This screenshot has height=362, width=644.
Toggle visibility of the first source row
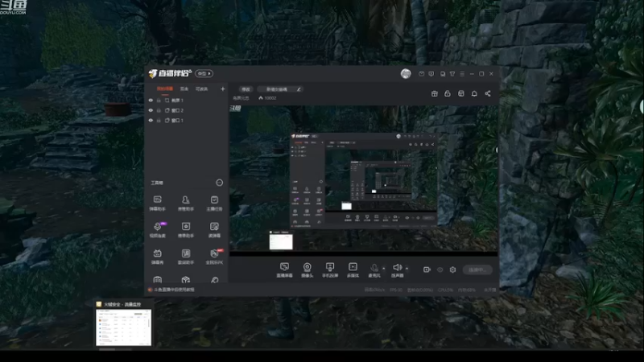point(151,100)
